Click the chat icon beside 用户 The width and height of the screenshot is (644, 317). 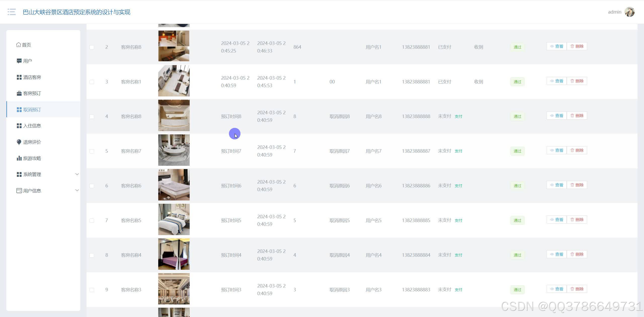tap(19, 61)
